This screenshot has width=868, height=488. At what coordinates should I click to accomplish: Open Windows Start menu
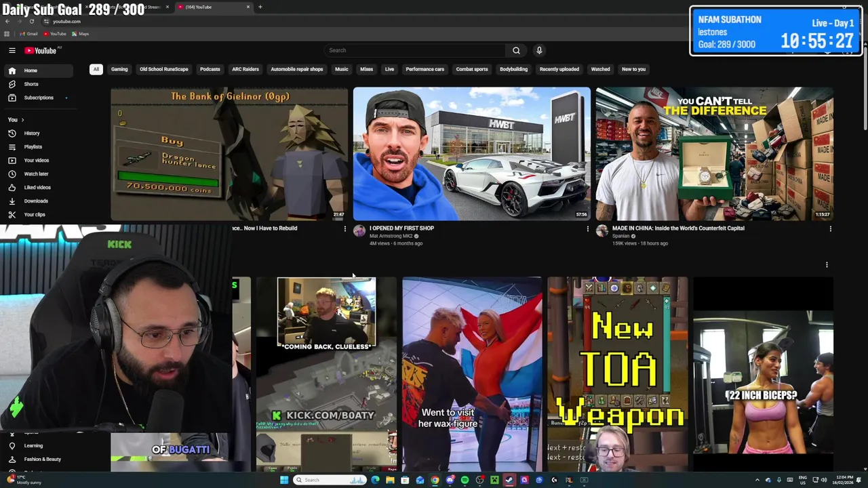coord(284,480)
